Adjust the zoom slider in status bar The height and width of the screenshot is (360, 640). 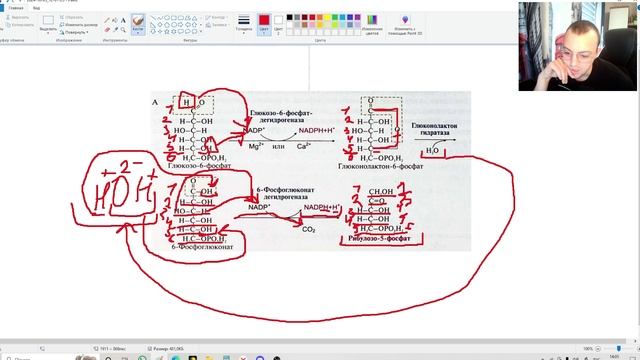coord(619,348)
